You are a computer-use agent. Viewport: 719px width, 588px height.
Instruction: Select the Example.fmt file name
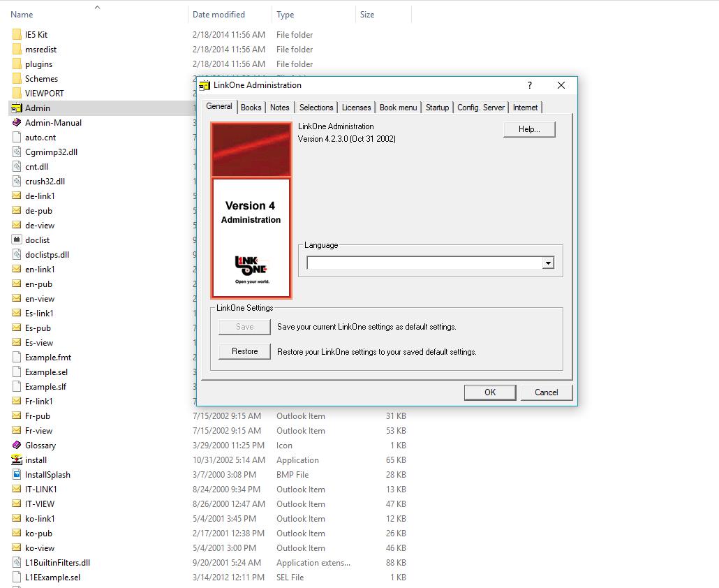click(x=48, y=358)
